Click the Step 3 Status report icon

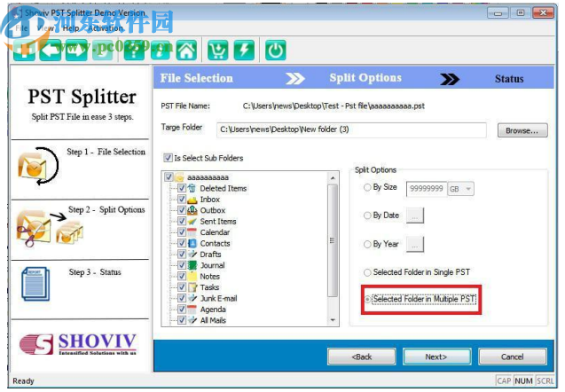point(35,284)
